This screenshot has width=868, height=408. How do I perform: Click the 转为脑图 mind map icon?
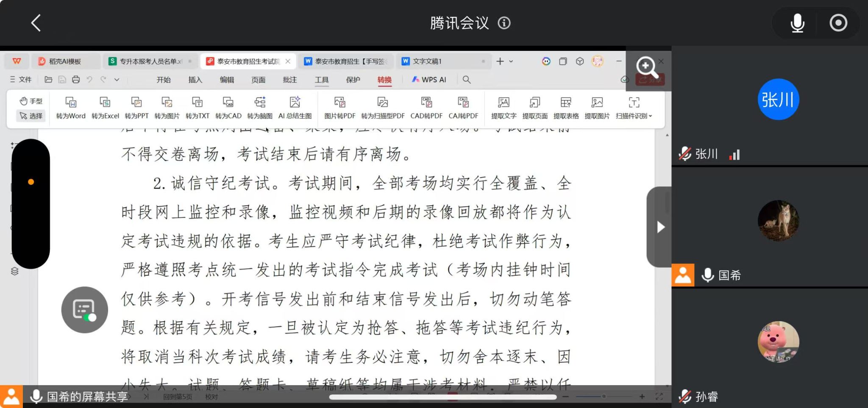[260, 108]
